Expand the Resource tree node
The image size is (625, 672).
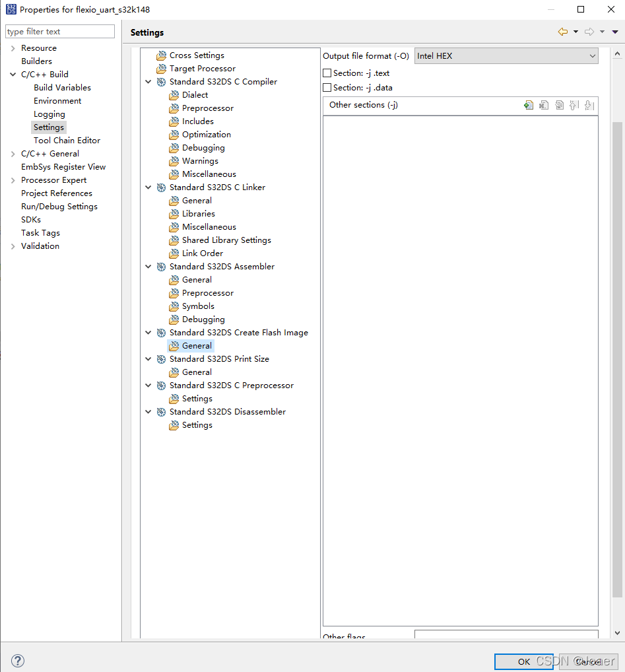[x=13, y=48]
